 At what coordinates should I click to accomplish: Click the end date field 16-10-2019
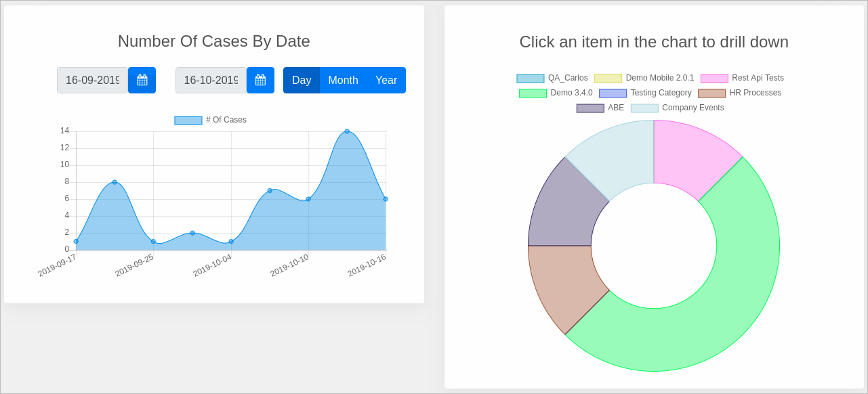point(211,80)
